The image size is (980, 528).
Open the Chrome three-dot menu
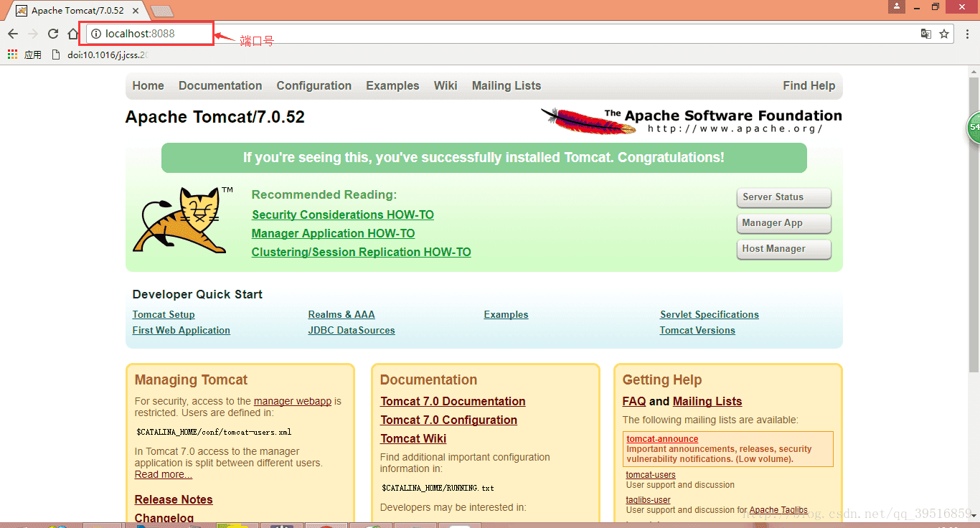click(968, 34)
